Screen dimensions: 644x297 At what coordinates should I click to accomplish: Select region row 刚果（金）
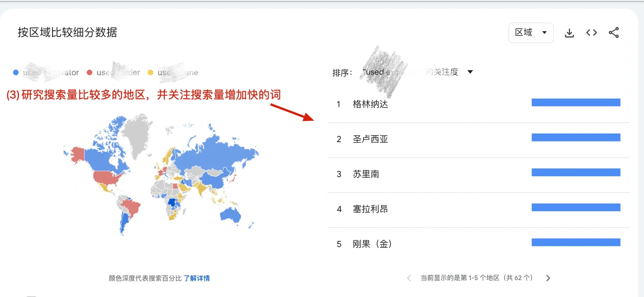point(478,244)
